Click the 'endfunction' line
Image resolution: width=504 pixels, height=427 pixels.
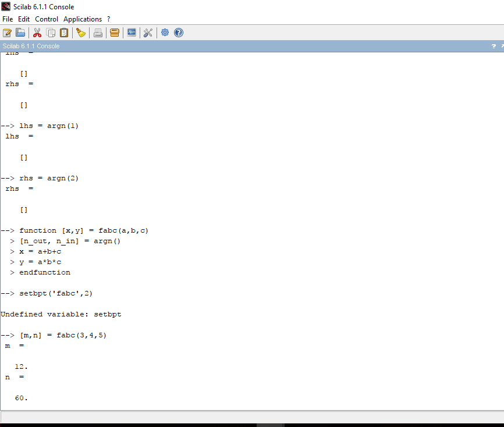[x=45, y=272]
